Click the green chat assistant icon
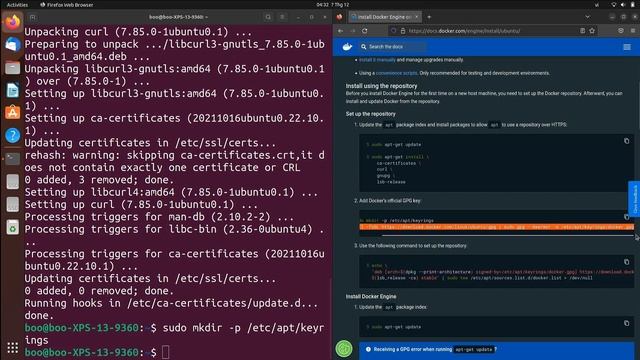This screenshot has width=640, height=360. click(x=344, y=349)
